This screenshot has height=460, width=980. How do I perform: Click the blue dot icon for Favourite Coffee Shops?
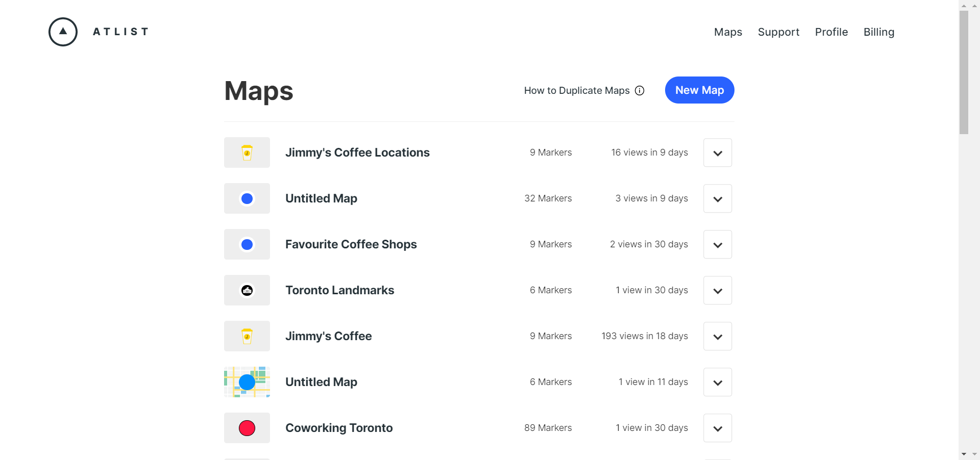(247, 244)
